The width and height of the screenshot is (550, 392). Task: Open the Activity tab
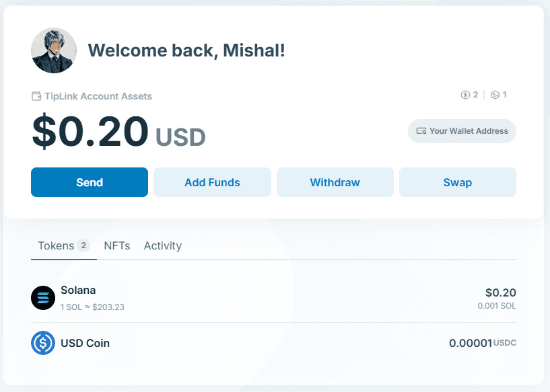162,245
